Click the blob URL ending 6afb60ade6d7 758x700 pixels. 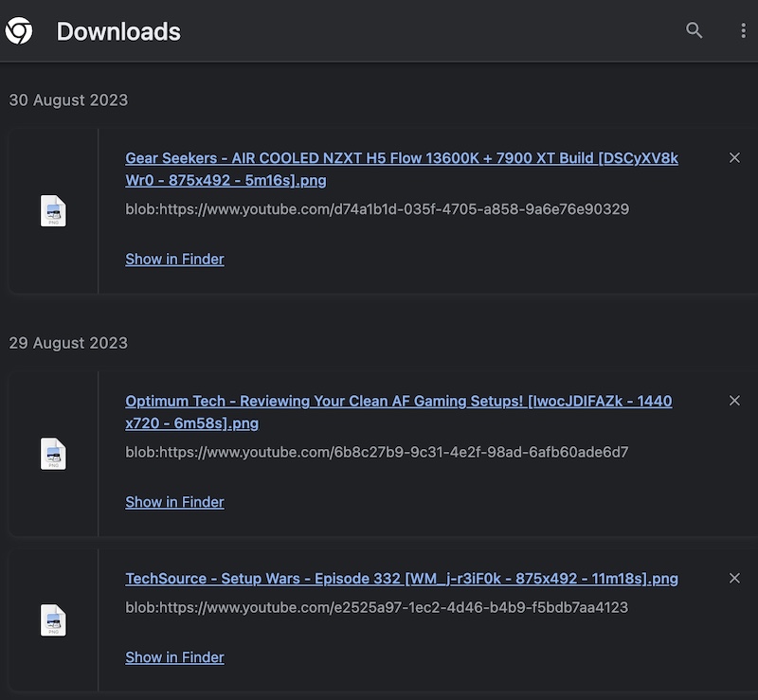tap(376, 452)
